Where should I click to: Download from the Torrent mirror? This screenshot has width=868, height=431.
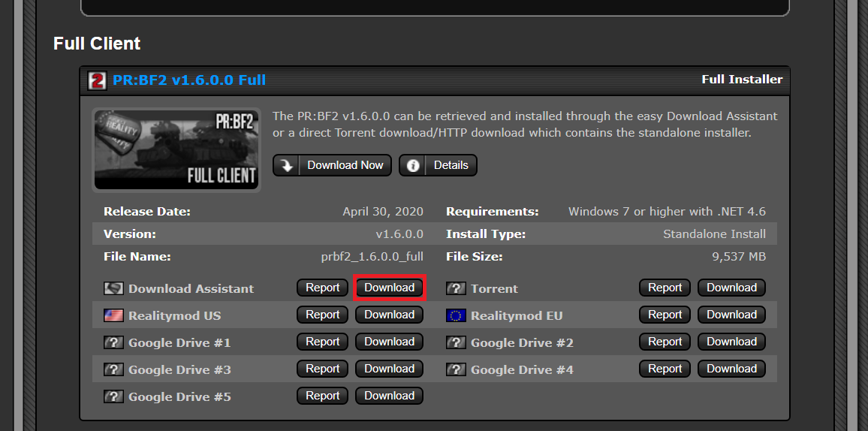(731, 288)
